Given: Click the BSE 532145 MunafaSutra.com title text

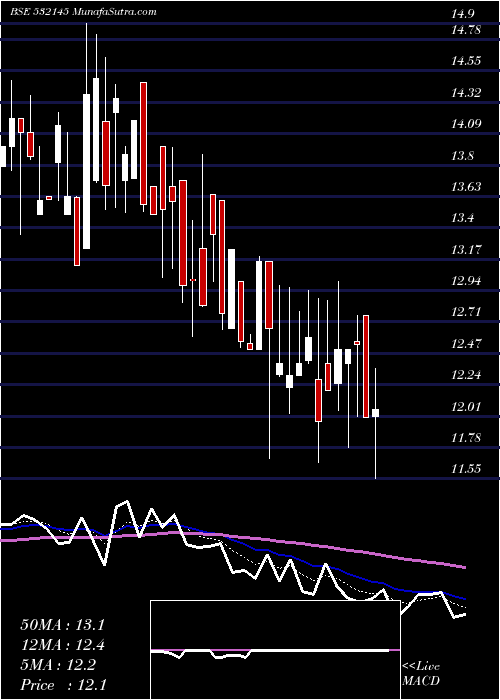Looking at the screenshot, I should [83, 12].
